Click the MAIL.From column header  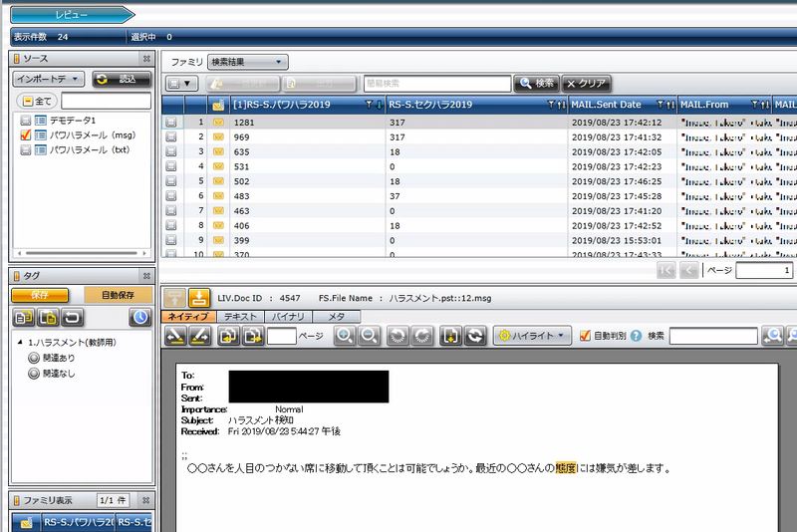[704, 105]
